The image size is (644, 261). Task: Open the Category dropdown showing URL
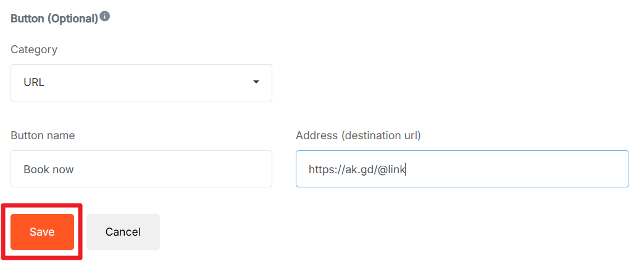click(x=141, y=82)
